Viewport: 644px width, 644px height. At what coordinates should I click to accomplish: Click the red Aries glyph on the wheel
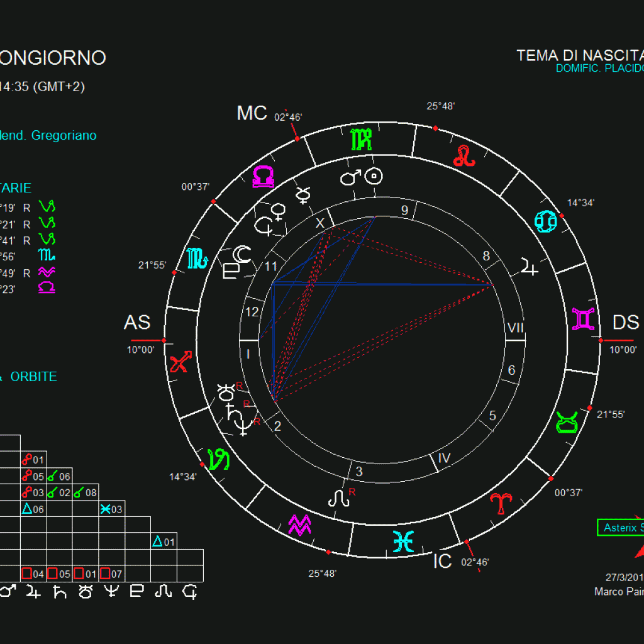(x=501, y=503)
